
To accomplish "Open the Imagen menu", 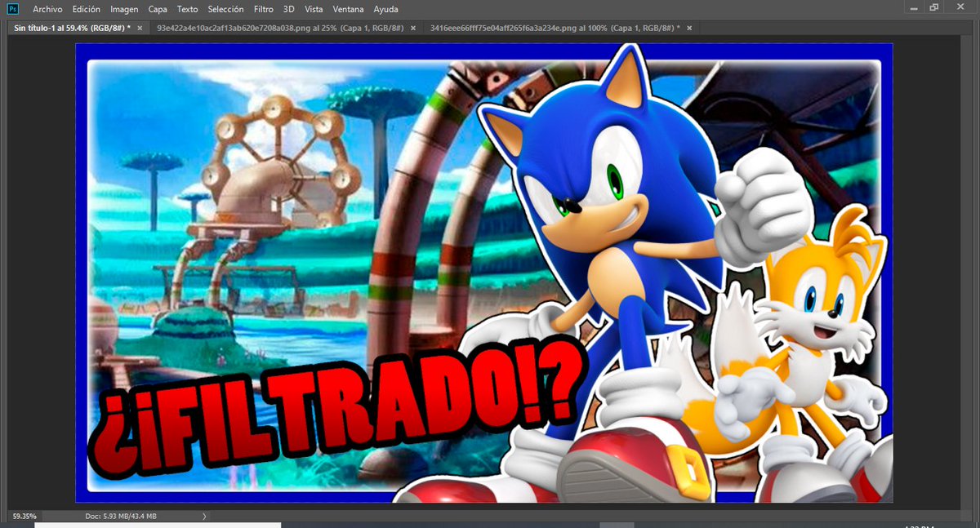I will click(x=124, y=9).
